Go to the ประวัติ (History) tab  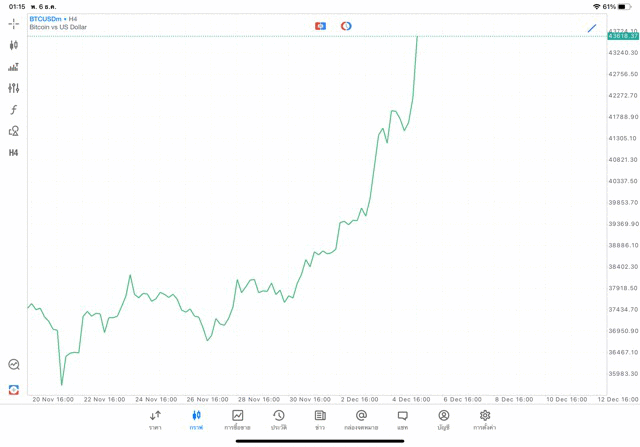[278, 419]
